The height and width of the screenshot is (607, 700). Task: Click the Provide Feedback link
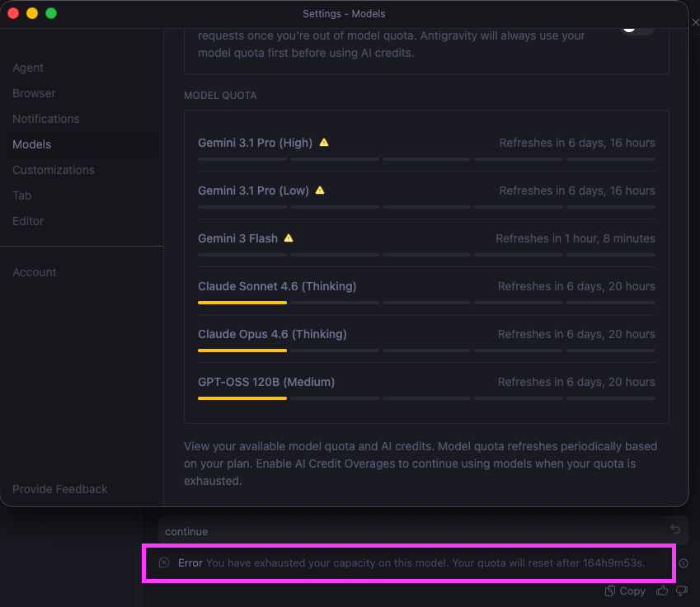(x=60, y=489)
